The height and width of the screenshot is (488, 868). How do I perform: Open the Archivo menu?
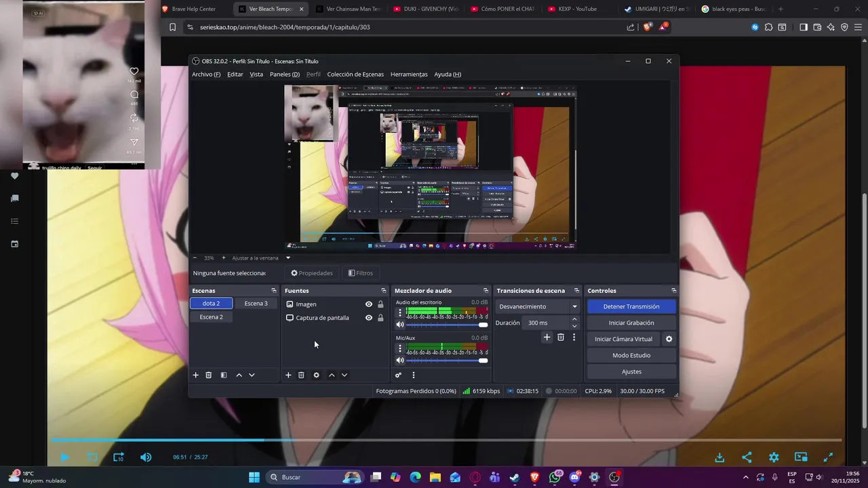pos(206,75)
